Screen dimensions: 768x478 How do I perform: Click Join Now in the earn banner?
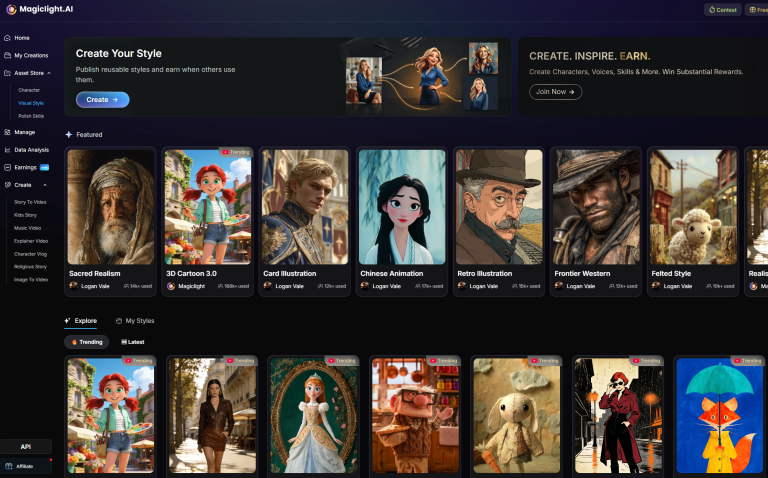(555, 92)
